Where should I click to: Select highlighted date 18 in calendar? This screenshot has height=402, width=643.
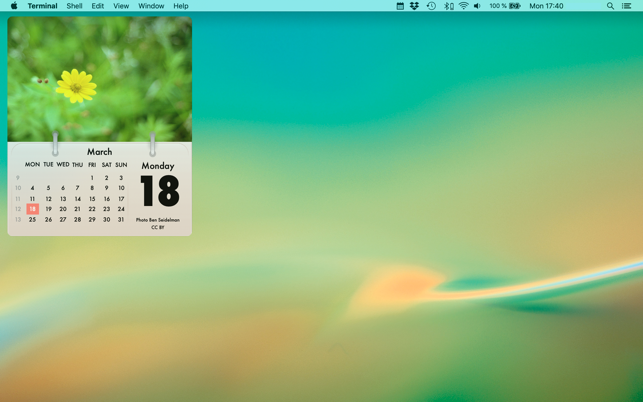click(32, 209)
